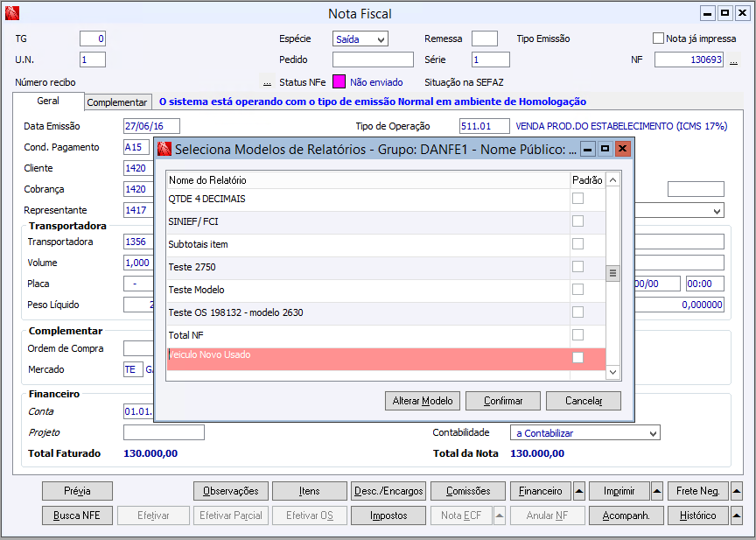Click the U.N. input field
Image resolution: width=756 pixels, height=540 pixels.
point(93,60)
